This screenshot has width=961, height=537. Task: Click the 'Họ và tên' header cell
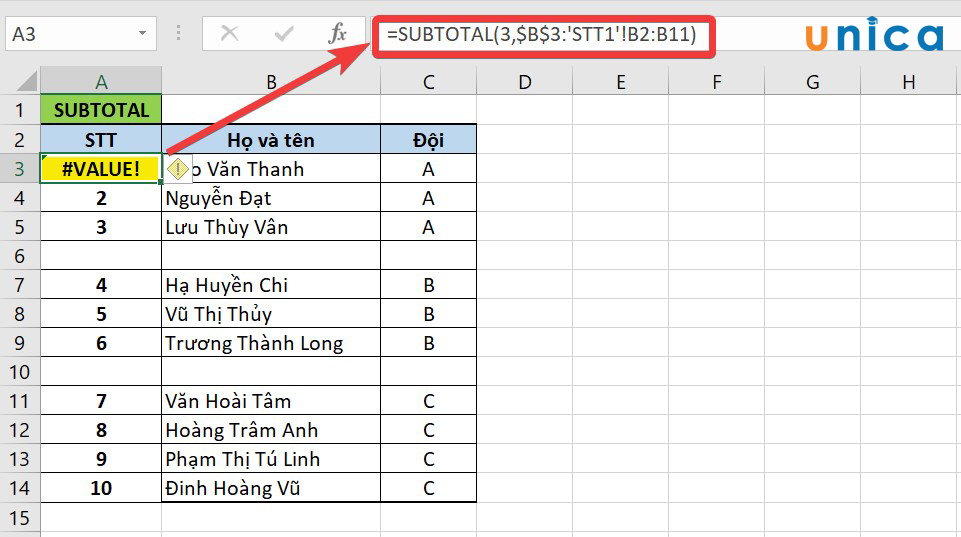click(271, 139)
